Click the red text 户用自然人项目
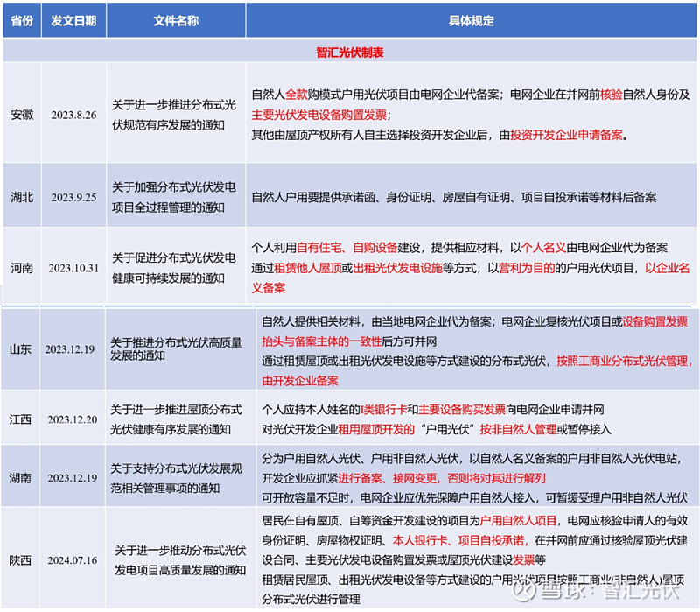 pyautogui.click(x=518, y=520)
